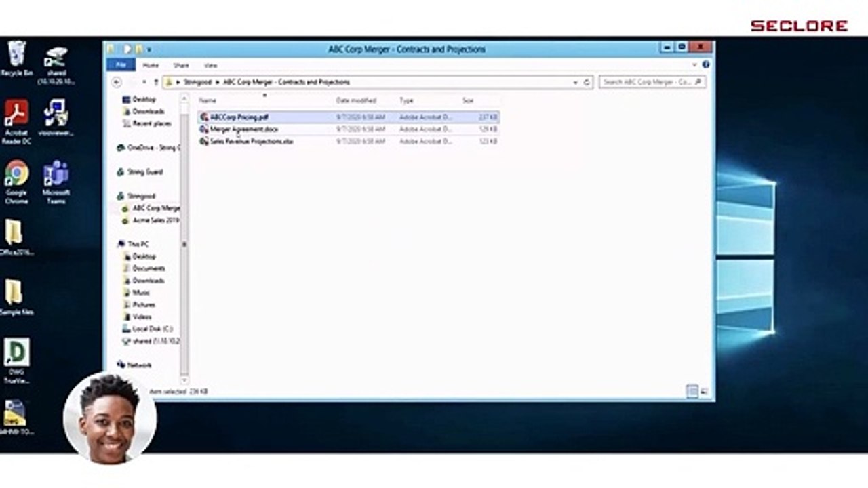Select OneDrive in the navigation pane
This screenshot has width=868, height=488.
pyautogui.click(x=148, y=147)
